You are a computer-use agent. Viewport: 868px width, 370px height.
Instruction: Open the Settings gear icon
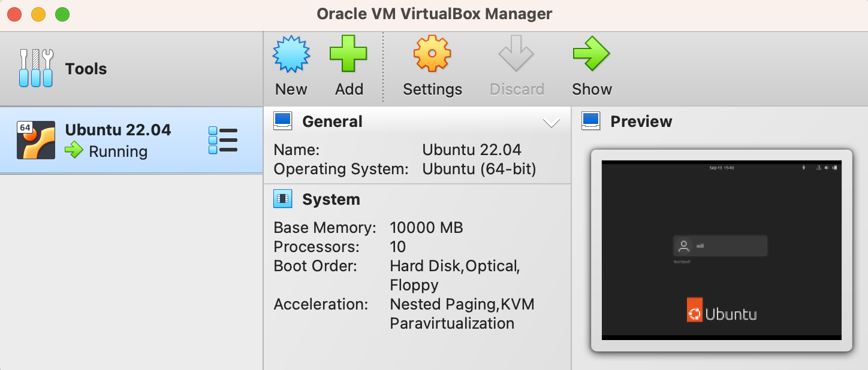click(432, 54)
